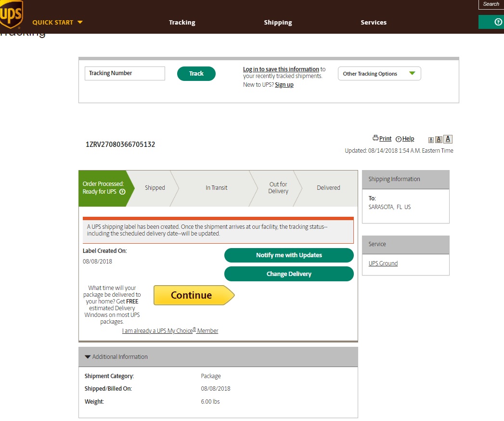Click the 6.00 lbs weight value
Screen dimensions: 504x421
210,401
